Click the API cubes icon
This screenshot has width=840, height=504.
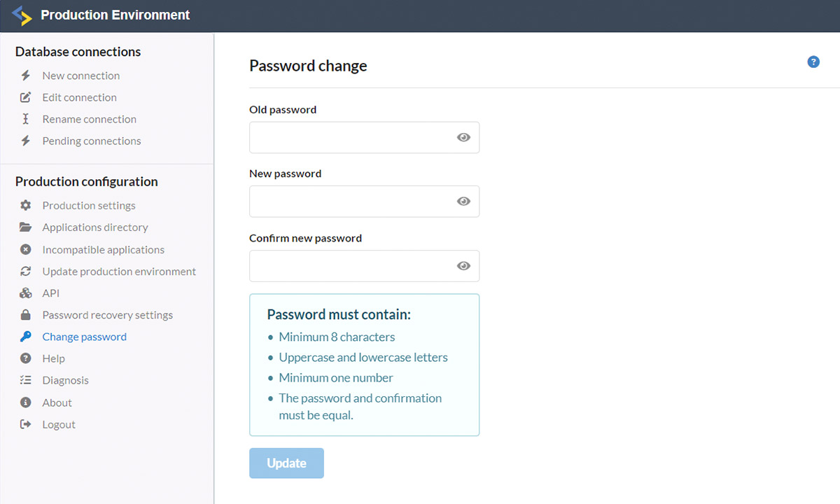(26, 293)
